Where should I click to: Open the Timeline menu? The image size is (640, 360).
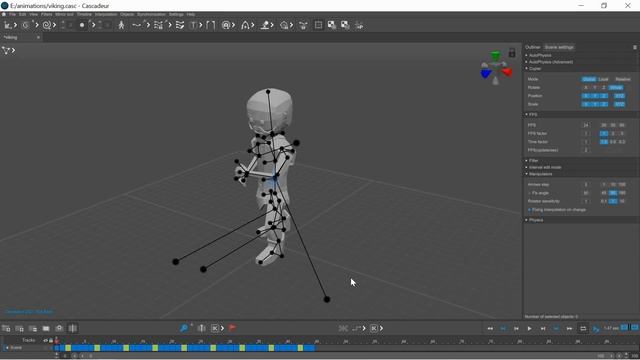(84, 14)
